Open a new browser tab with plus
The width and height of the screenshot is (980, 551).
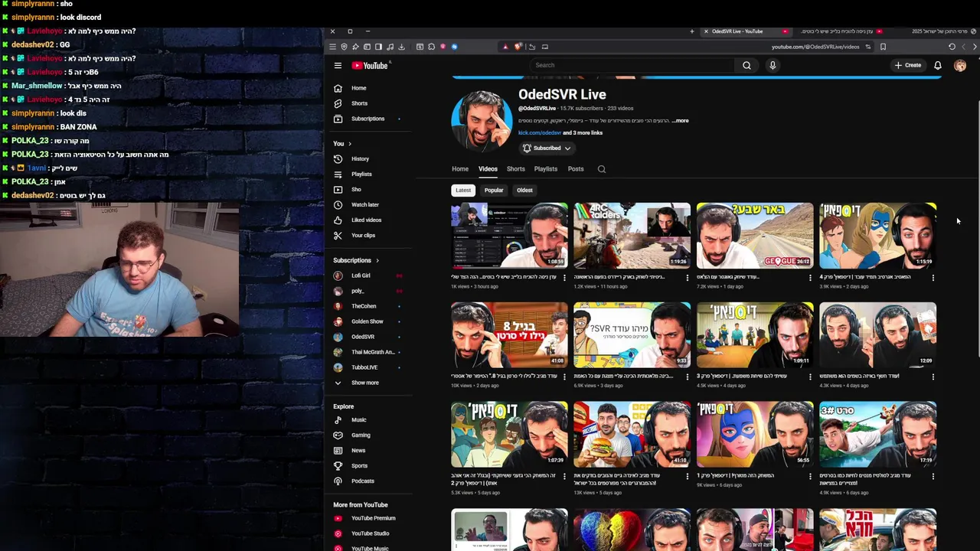(x=691, y=31)
